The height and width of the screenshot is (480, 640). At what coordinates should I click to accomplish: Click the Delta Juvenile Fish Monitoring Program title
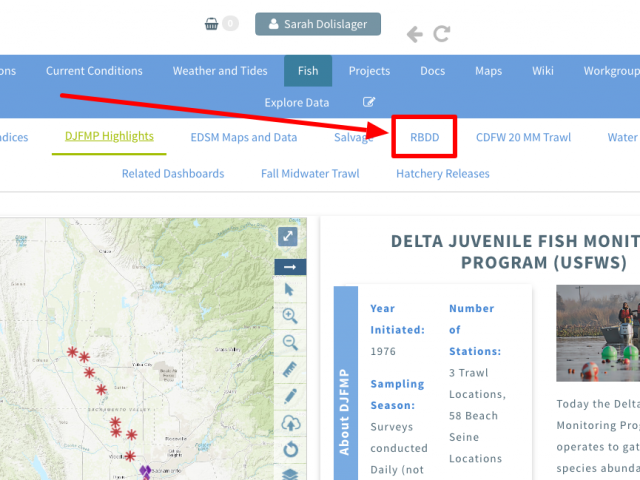coord(516,252)
